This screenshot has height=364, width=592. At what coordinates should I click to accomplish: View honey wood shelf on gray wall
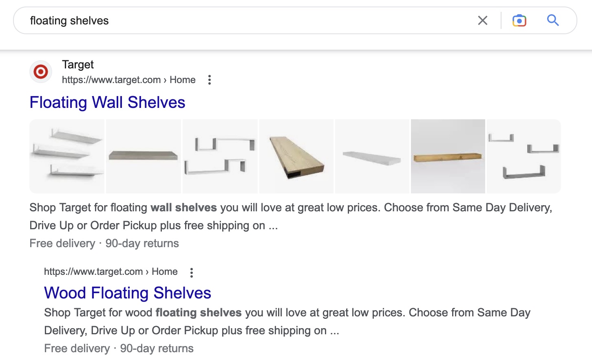(x=448, y=156)
